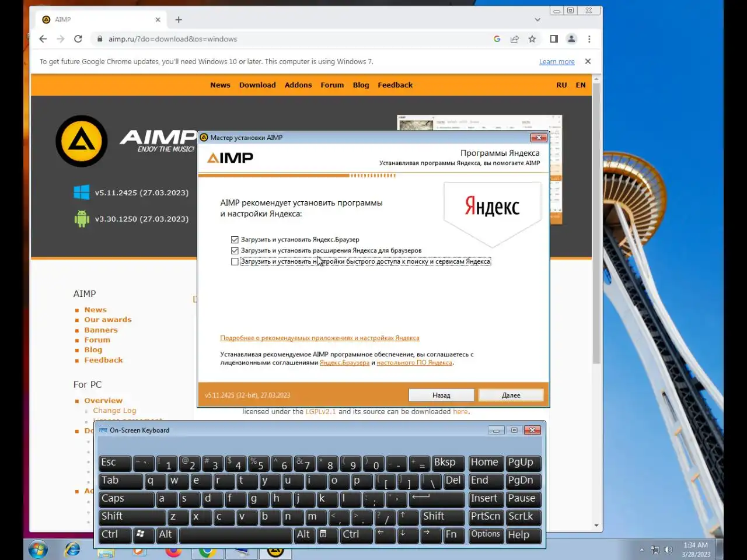Viewport: 747px width, 560px height.
Task: Switch site language to EN
Action: point(581,85)
